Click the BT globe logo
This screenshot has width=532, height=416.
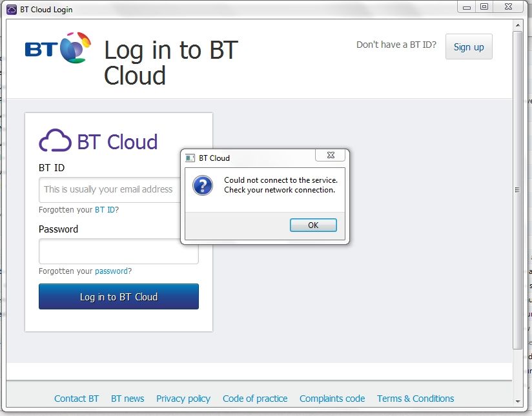pos(76,48)
